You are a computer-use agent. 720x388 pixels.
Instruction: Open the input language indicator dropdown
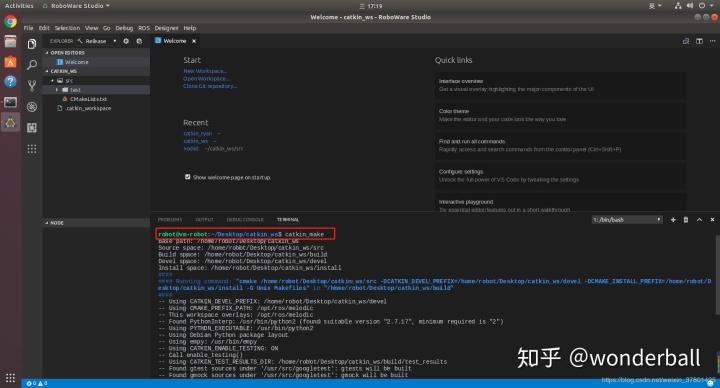(655, 6)
